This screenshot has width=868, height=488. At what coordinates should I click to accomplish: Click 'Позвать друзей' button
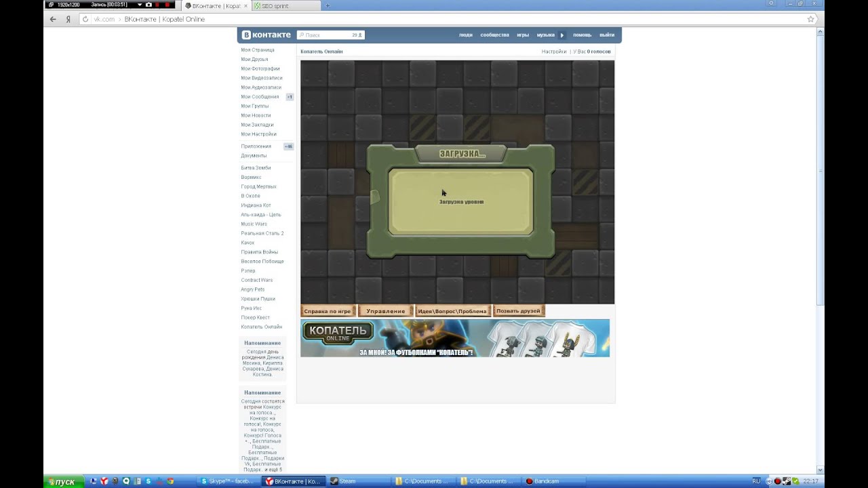[519, 311]
